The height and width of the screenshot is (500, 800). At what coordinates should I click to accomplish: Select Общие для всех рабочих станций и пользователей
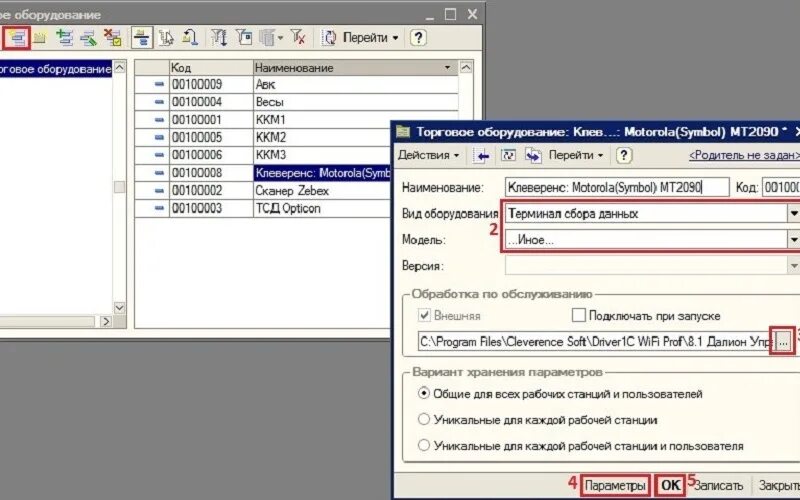tap(423, 393)
